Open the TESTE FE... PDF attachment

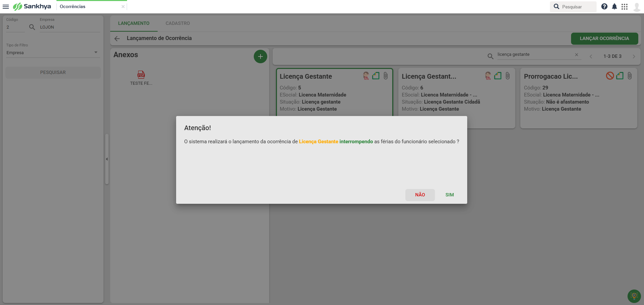tap(141, 78)
